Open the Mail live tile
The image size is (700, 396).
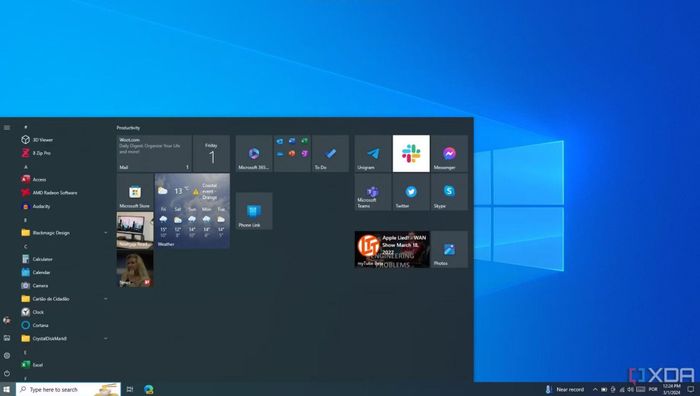point(154,154)
